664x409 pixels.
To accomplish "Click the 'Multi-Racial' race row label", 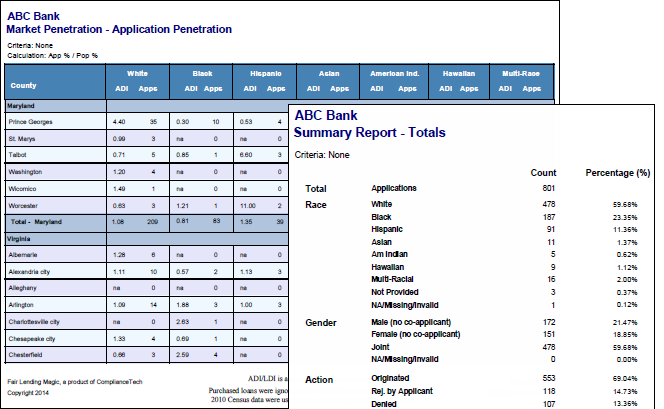I will 392,279.
